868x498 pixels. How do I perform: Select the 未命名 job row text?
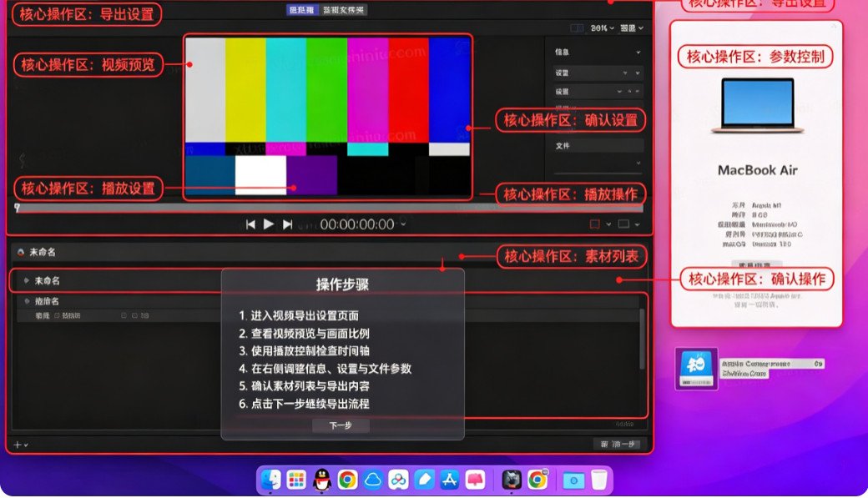click(x=47, y=280)
